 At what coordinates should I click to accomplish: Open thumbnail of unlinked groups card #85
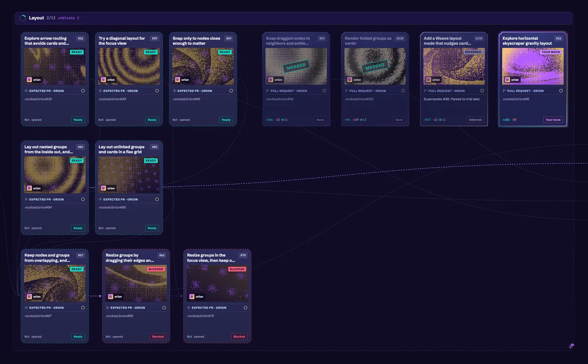(129, 175)
